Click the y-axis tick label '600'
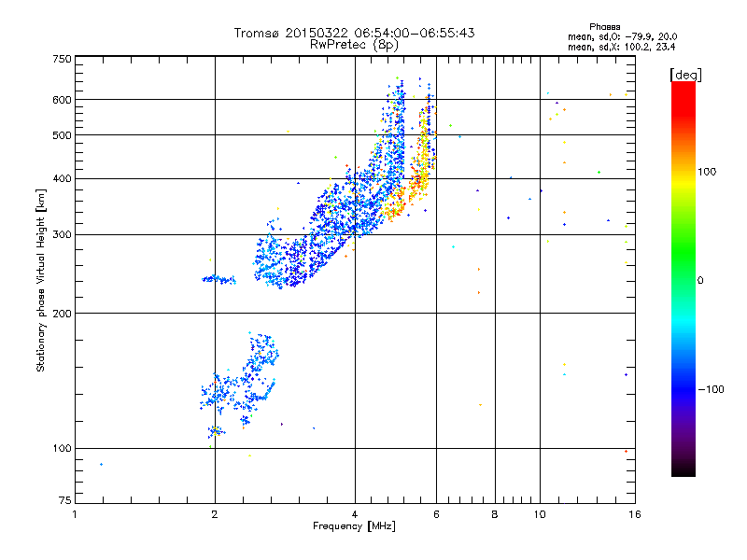This screenshot has width=747, height=560. [62, 100]
